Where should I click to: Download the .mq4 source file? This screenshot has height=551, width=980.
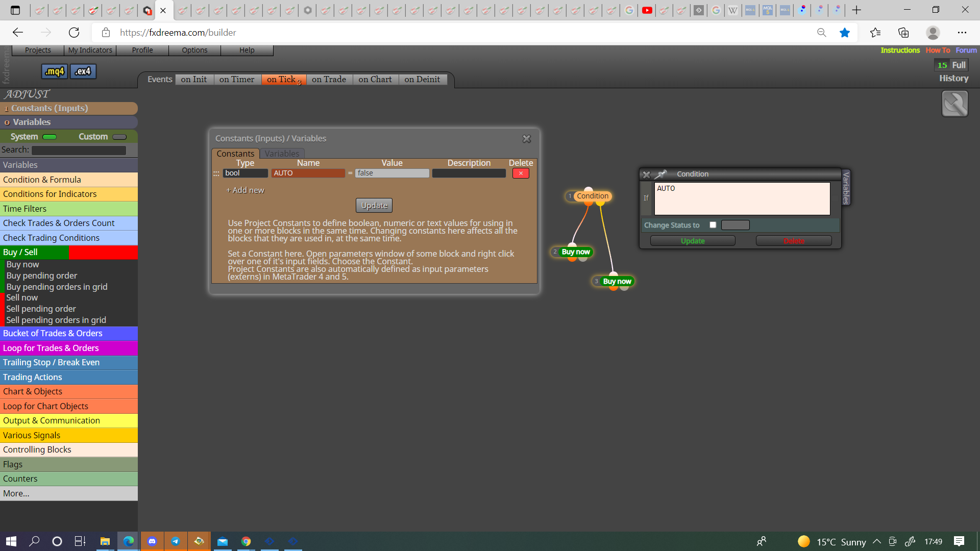[x=54, y=71]
